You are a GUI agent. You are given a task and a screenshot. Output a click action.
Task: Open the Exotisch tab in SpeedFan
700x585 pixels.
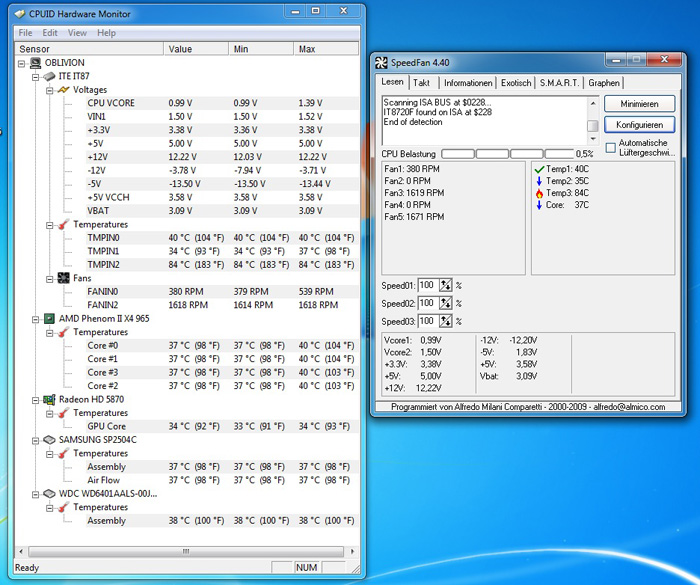point(516,83)
